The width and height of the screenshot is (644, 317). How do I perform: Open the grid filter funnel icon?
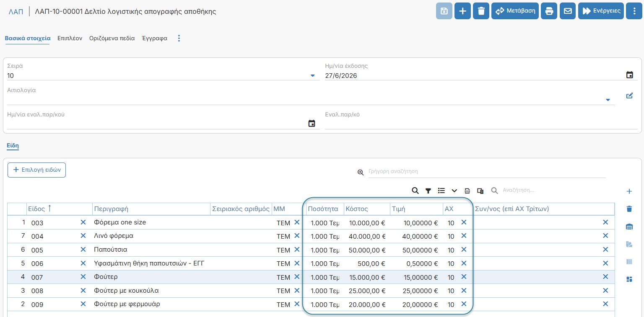[428, 191]
